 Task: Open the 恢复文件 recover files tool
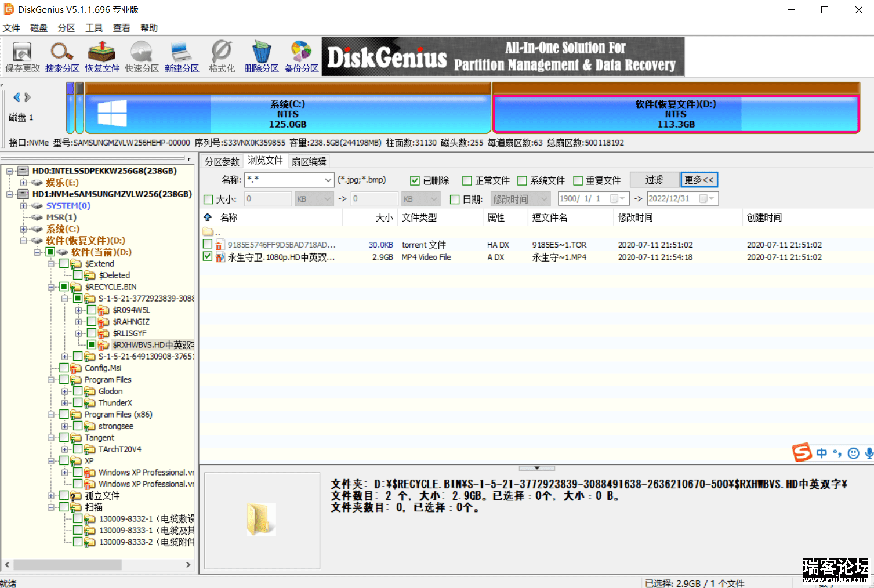pyautogui.click(x=102, y=57)
